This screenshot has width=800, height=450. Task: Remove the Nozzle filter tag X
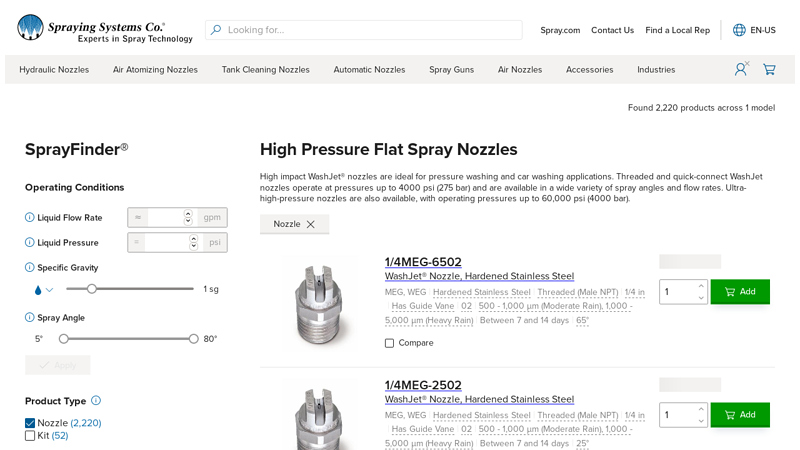(311, 224)
